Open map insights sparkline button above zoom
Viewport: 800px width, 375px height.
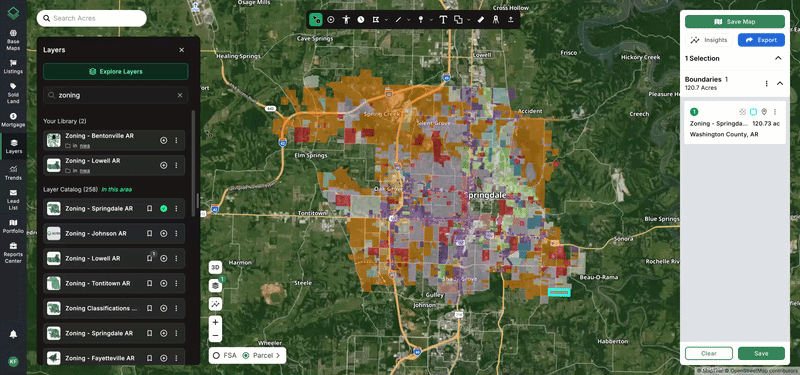click(215, 304)
